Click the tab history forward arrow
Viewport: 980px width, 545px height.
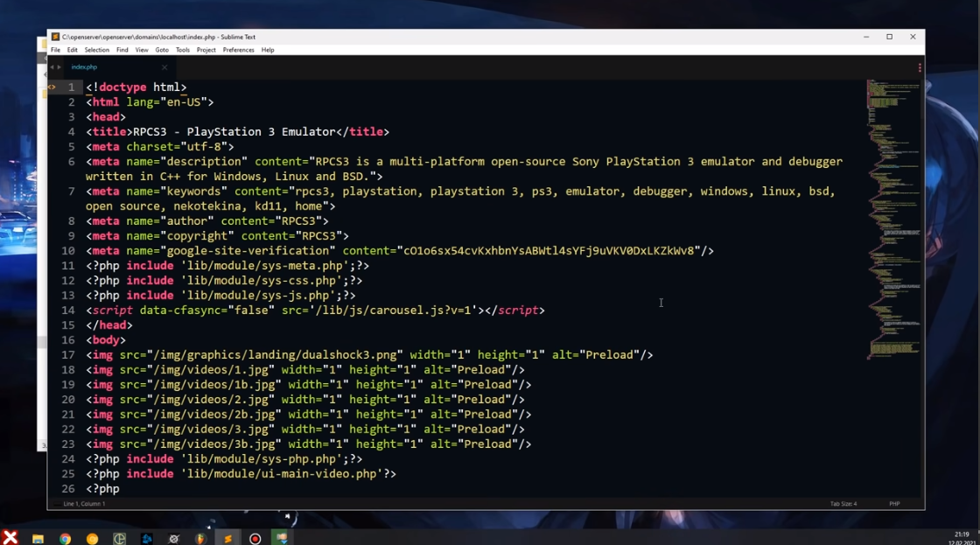pos(59,67)
